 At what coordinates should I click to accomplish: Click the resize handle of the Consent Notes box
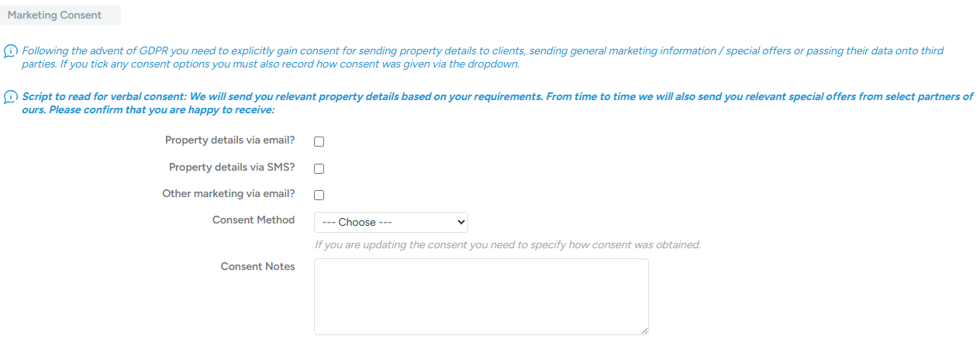tap(644, 331)
